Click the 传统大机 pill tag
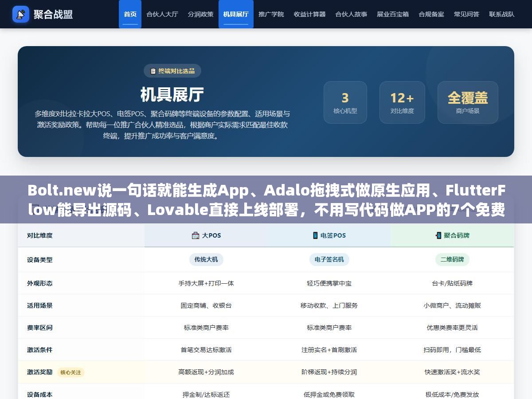Image resolution: width=532 pixels, height=399 pixels. (206, 259)
